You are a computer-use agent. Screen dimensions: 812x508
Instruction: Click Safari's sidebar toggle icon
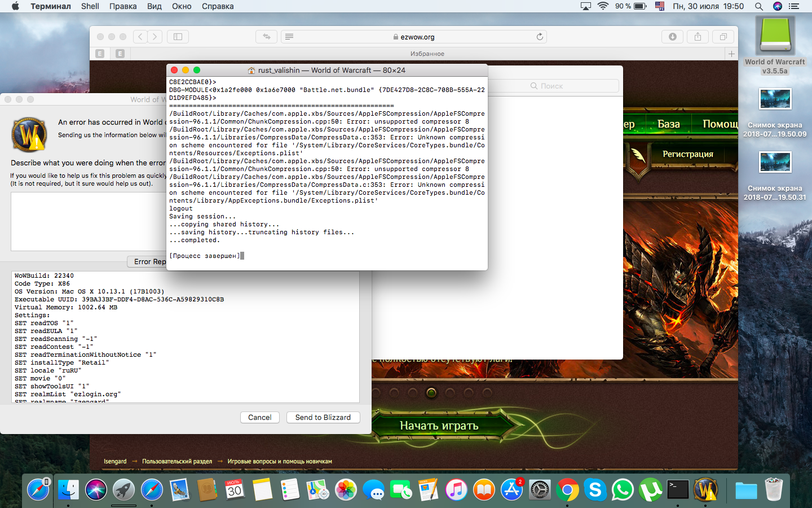pyautogui.click(x=178, y=37)
